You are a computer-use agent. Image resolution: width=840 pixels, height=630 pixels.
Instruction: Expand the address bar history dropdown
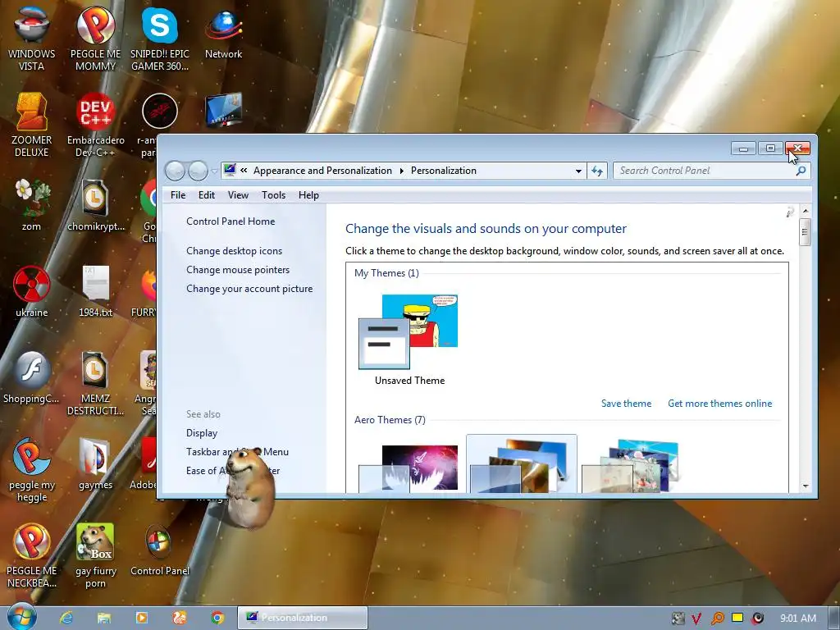(x=578, y=171)
